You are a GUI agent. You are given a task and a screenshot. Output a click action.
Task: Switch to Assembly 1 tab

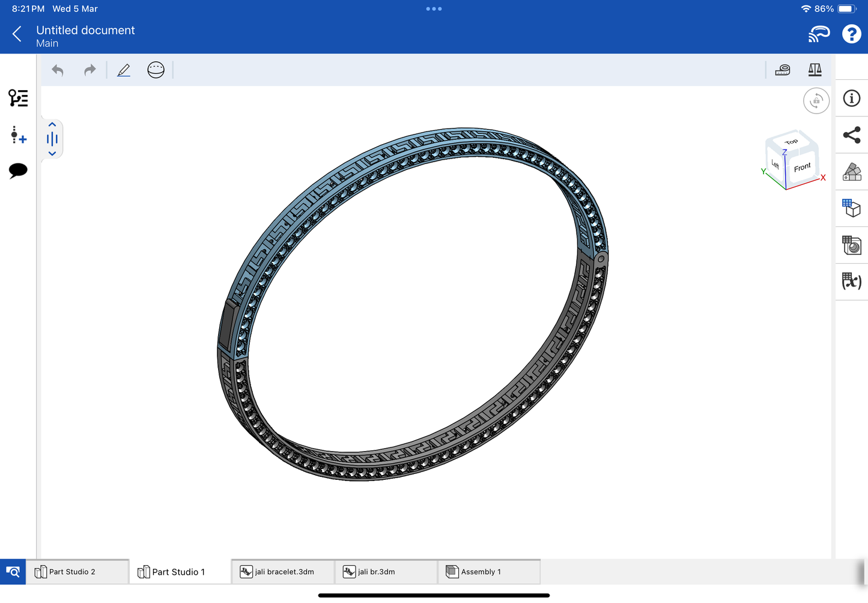pyautogui.click(x=481, y=572)
